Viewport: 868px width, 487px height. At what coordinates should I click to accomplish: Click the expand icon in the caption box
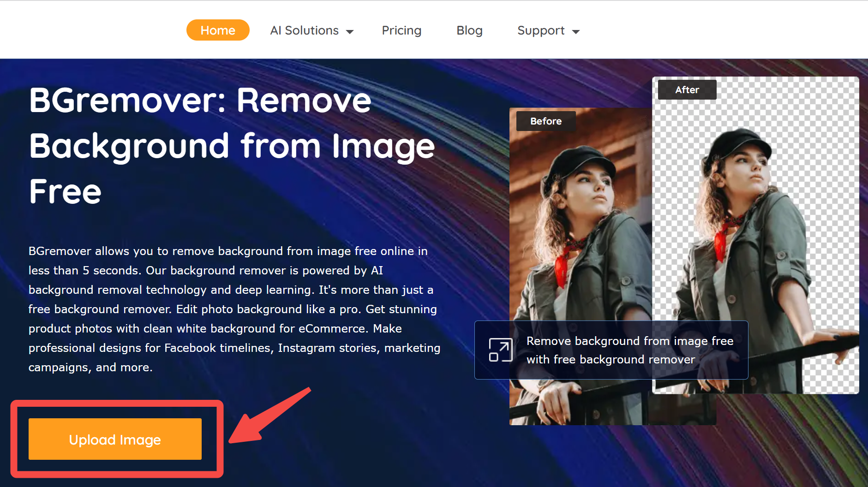[501, 350]
